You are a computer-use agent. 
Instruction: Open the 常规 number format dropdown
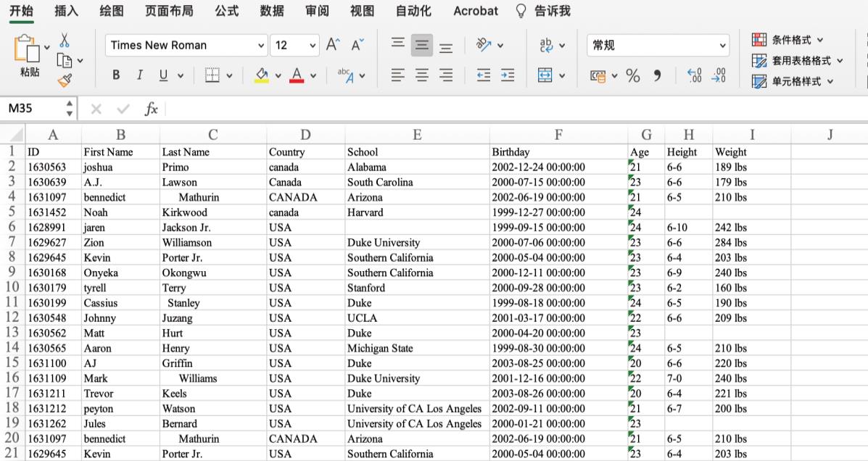coord(722,45)
